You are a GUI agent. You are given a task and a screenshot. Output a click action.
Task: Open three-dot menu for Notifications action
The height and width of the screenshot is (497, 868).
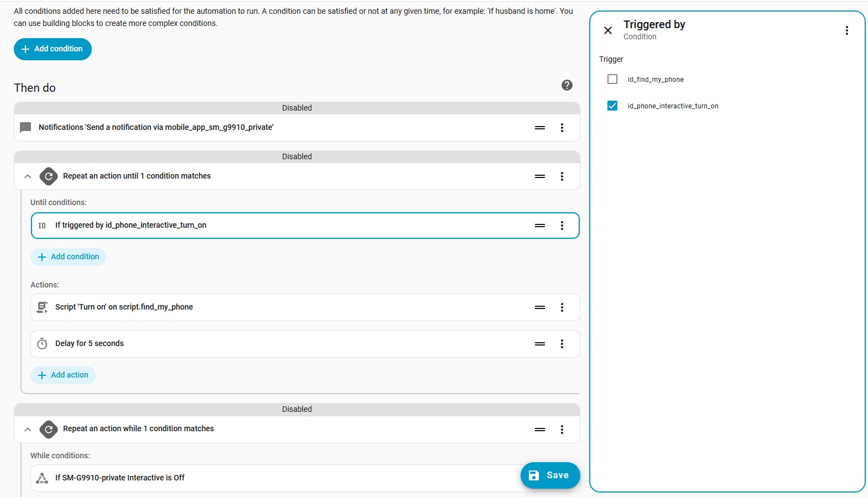562,128
